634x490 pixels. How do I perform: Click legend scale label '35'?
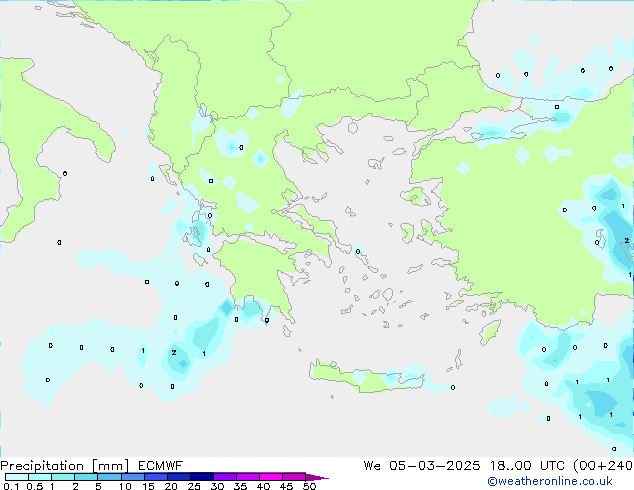click(x=240, y=486)
